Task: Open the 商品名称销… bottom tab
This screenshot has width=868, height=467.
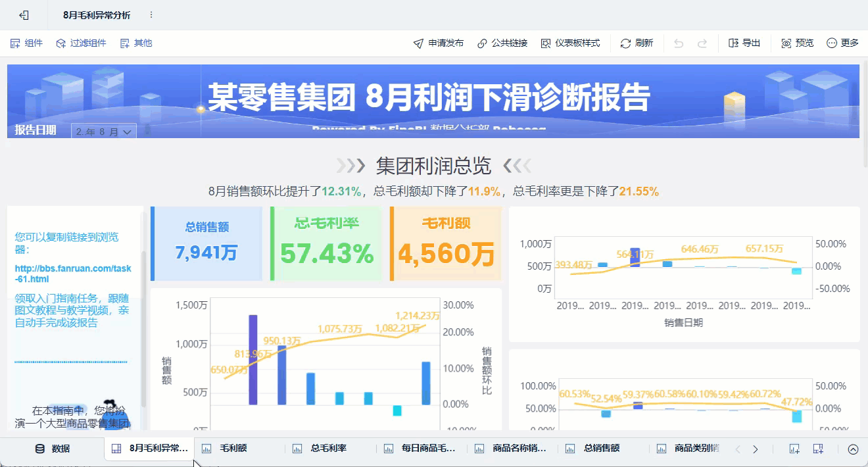Action: [512, 449]
